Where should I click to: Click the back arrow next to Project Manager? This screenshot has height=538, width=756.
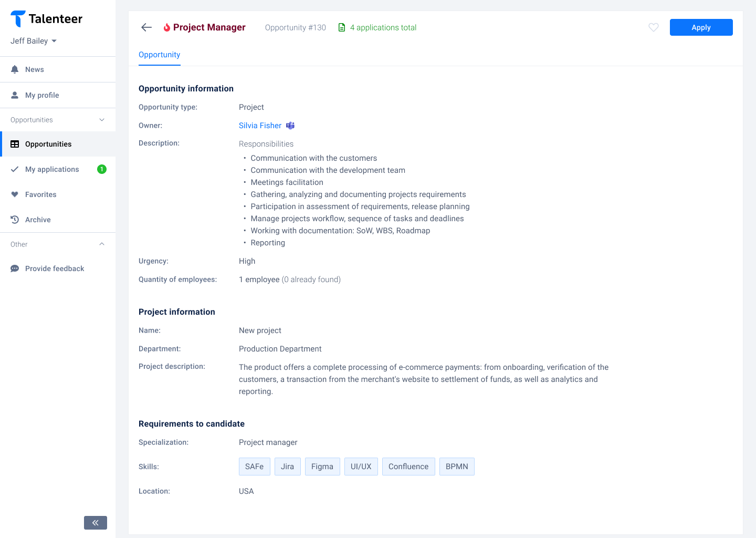(146, 27)
